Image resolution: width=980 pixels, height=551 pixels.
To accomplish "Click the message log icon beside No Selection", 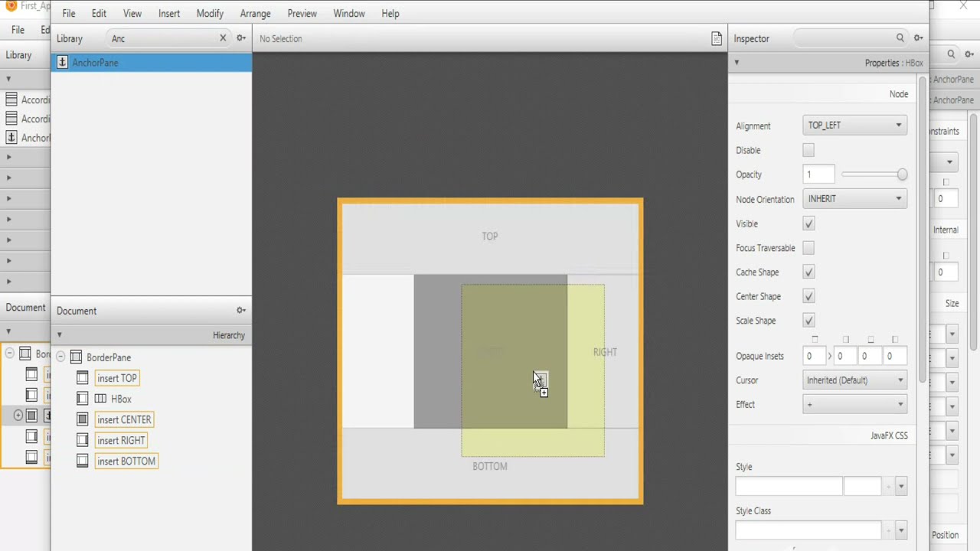I will 717,38.
